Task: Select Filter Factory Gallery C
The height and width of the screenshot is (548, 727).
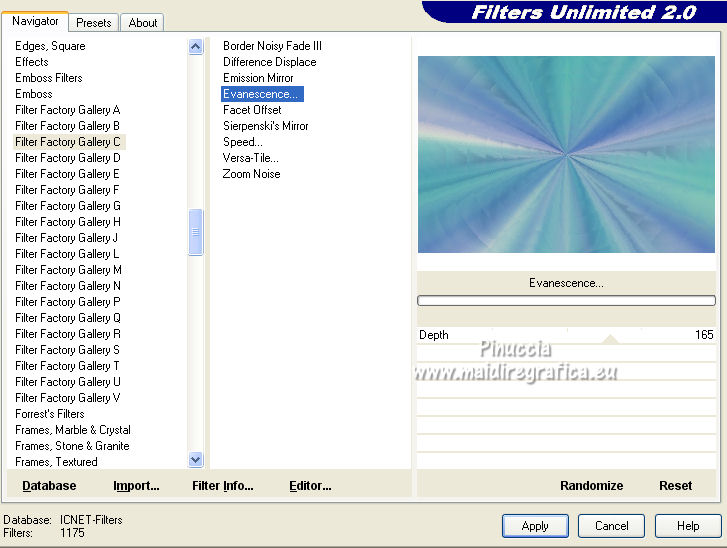Action: [x=69, y=142]
